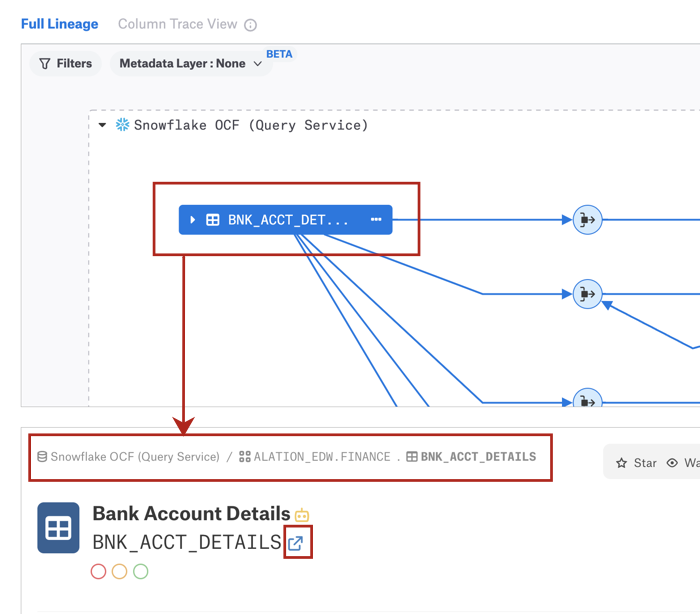Click the topmost dataflow circle node
Screen dimensions: 700x614
[588, 220]
